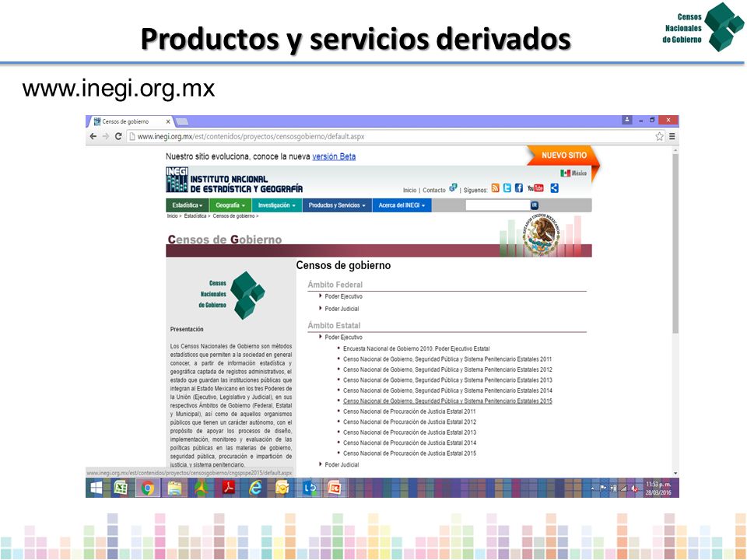Open the Investigación dropdown menu
747x560 pixels.
(277, 205)
